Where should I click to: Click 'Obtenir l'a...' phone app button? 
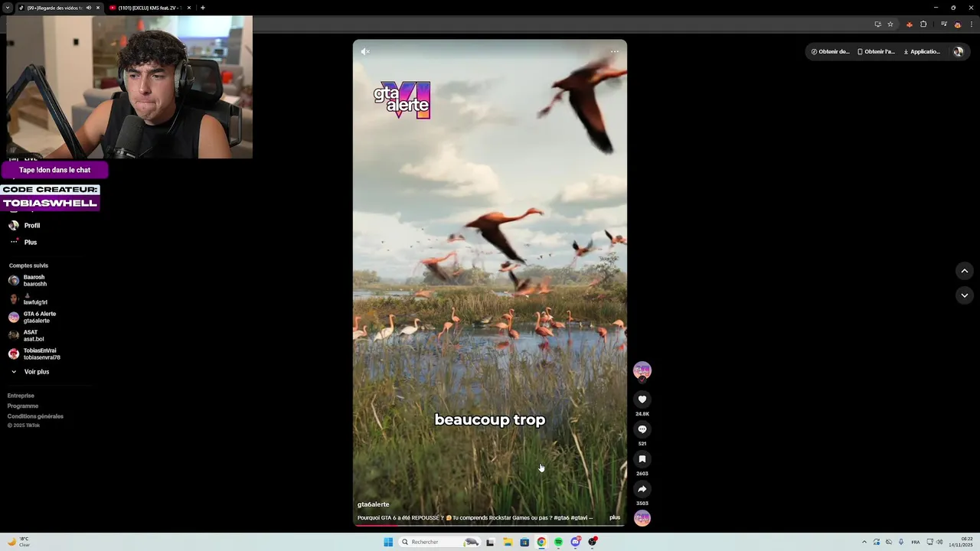point(876,52)
